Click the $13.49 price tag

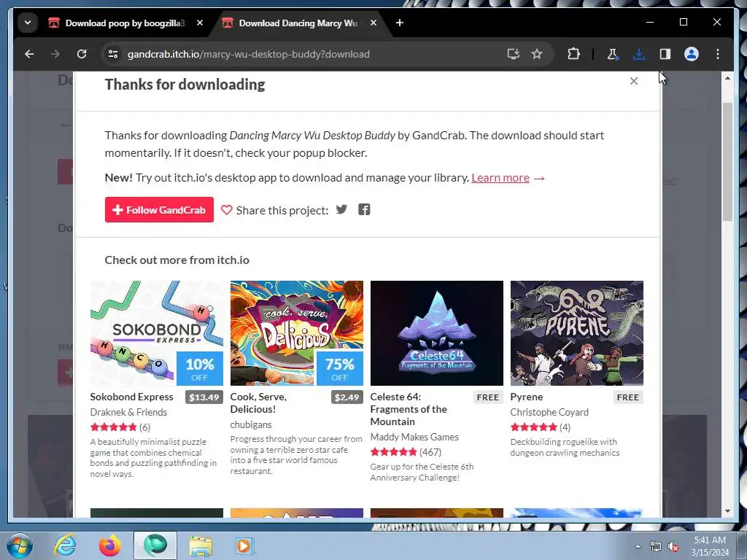(x=204, y=397)
